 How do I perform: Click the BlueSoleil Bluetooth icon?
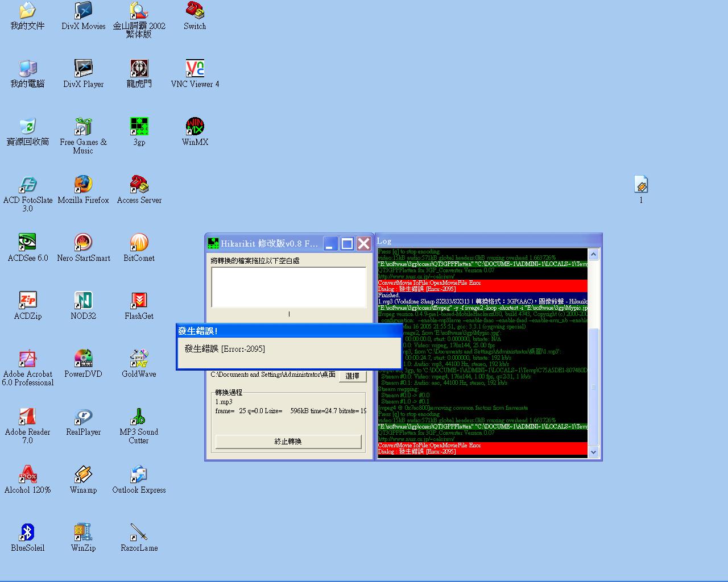(27, 533)
